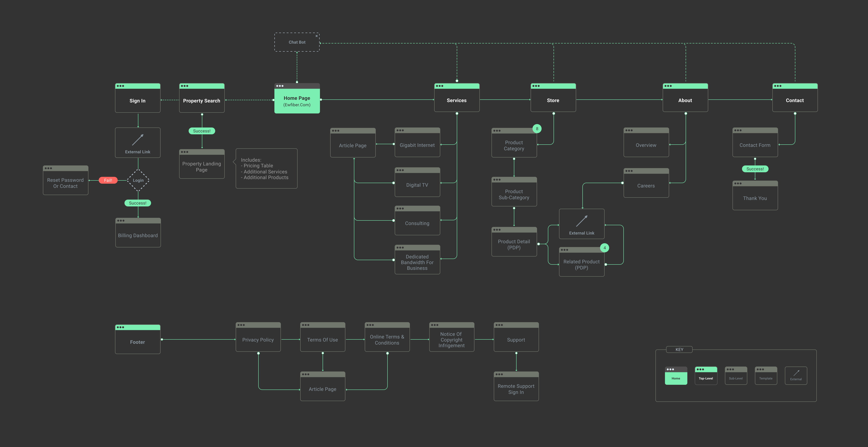Click the Product Sub-Category node
The height and width of the screenshot is (447, 868).
point(514,192)
